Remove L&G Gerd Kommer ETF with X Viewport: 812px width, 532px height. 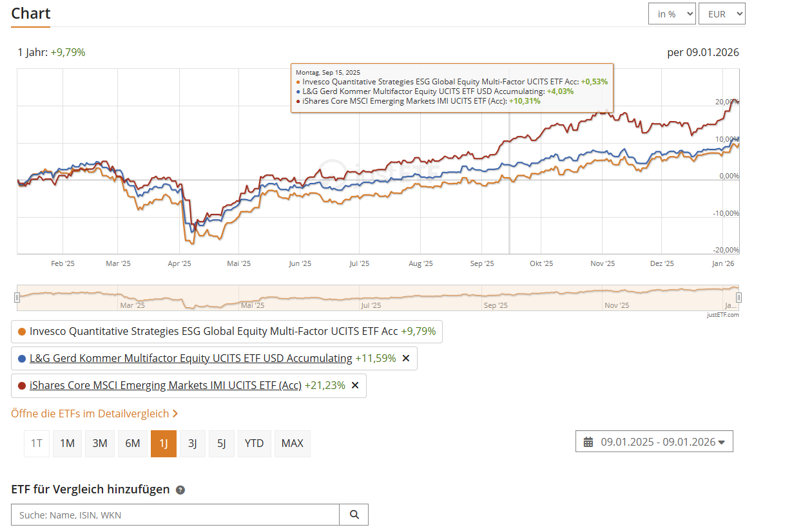[x=406, y=358]
